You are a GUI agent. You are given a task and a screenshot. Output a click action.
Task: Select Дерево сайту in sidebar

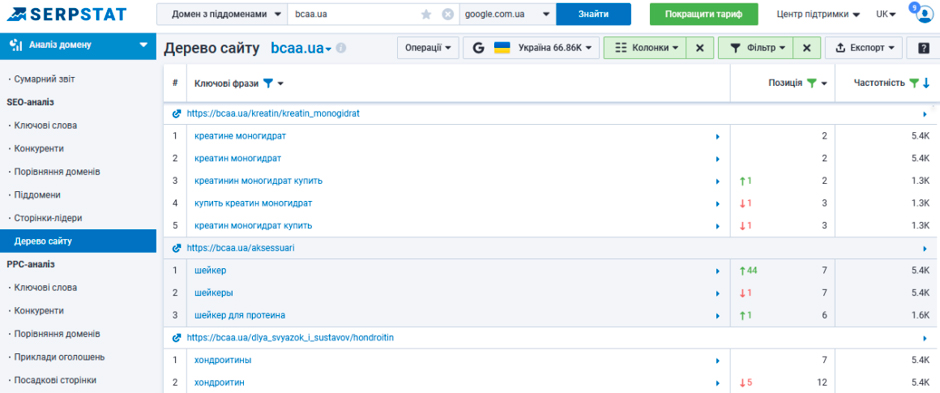click(78, 241)
